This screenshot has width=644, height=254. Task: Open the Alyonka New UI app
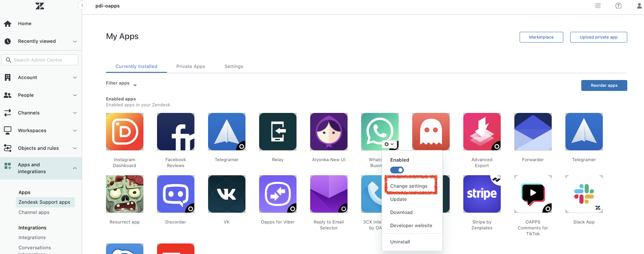[329, 131]
